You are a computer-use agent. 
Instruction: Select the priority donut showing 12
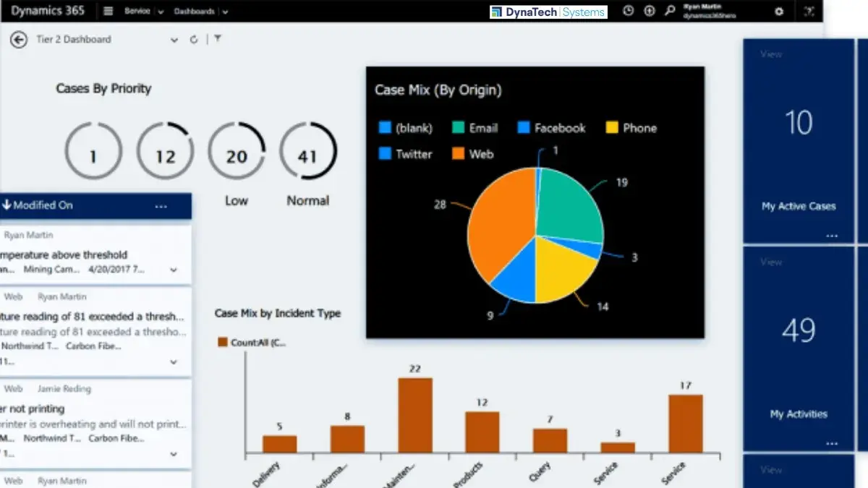(x=166, y=152)
